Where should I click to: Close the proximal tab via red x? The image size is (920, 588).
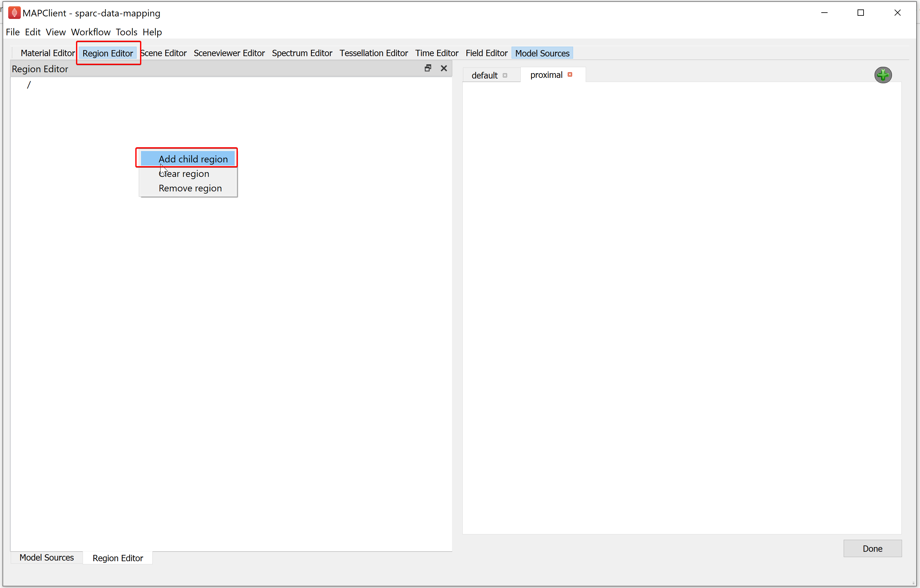coord(570,74)
